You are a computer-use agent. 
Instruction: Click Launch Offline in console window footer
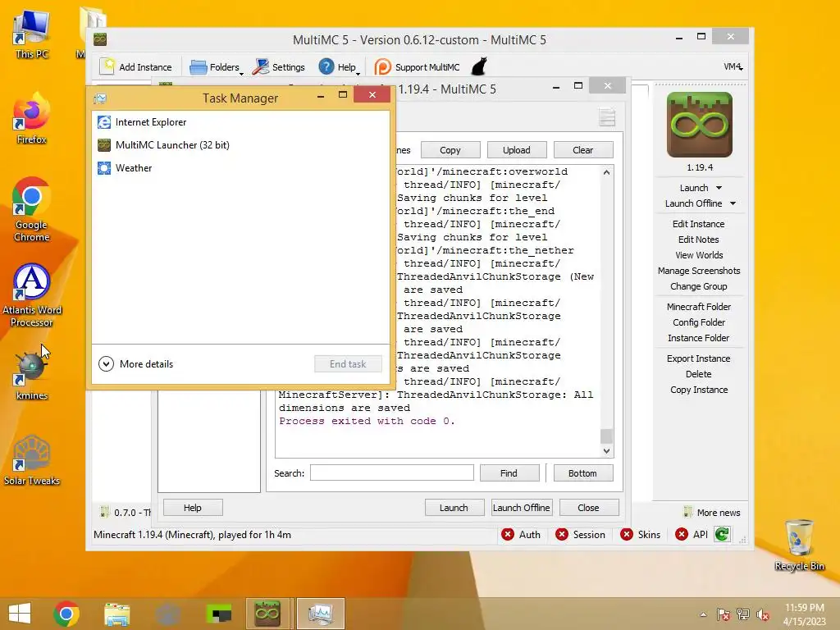pos(521,507)
